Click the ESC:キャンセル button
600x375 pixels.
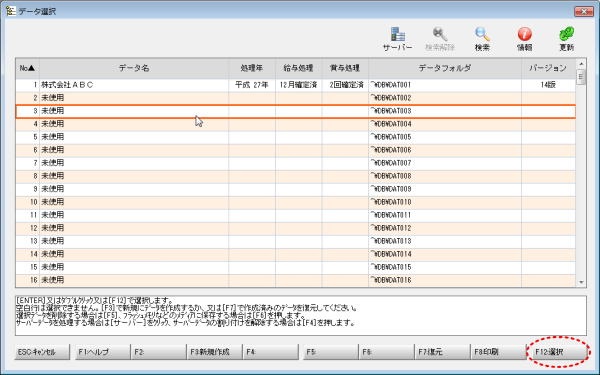pos(42,352)
